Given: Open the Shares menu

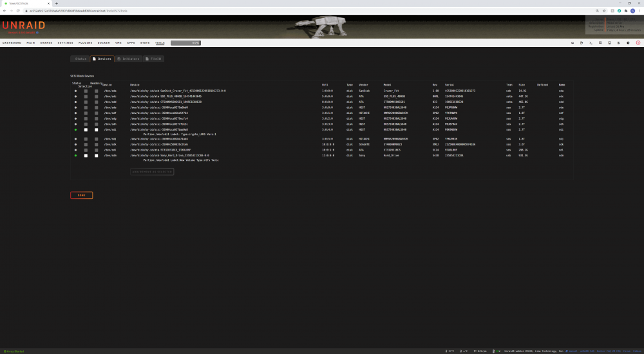Looking at the screenshot, I should (x=46, y=42).
